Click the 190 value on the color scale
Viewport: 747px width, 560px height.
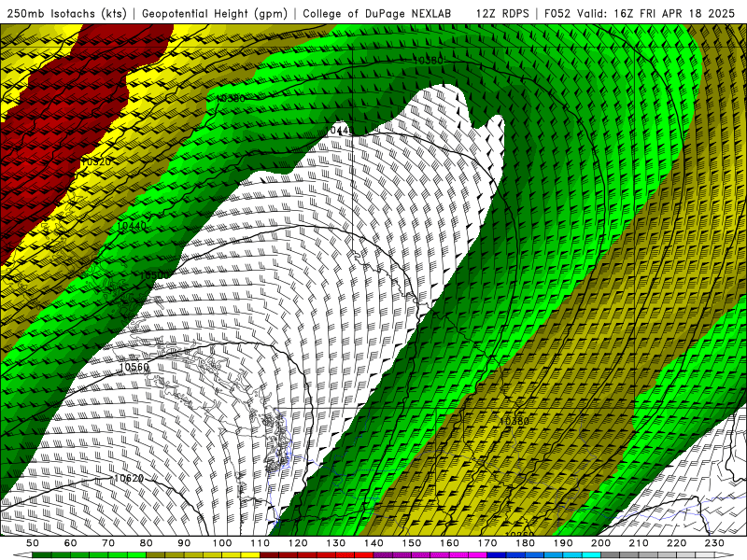(563, 543)
